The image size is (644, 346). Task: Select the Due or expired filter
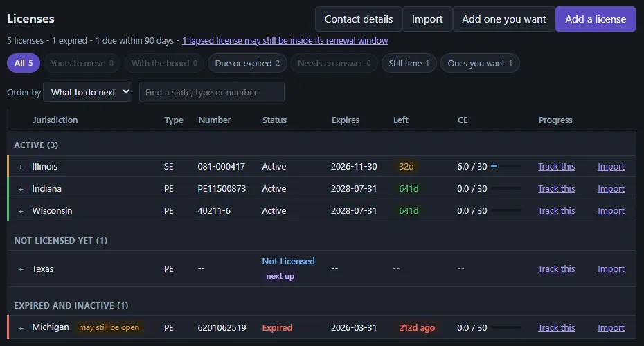tap(247, 63)
